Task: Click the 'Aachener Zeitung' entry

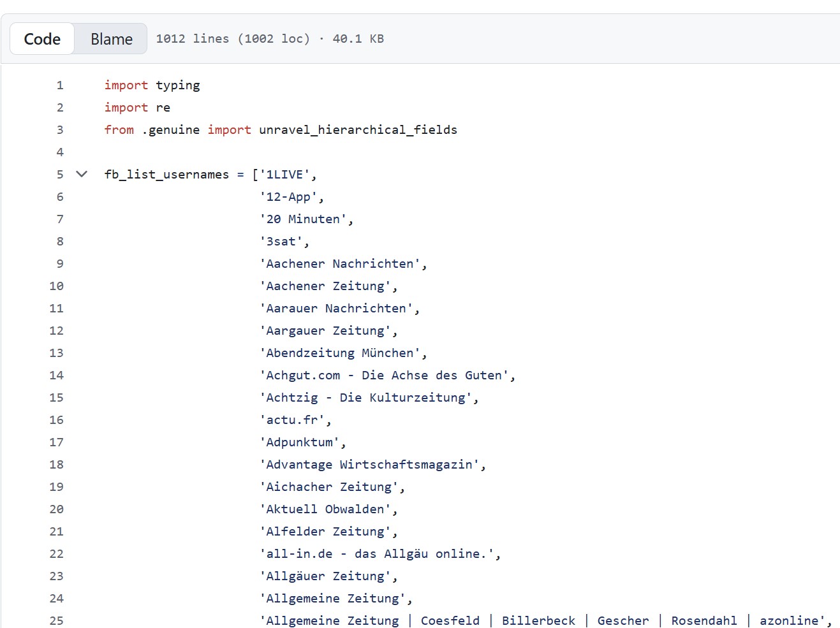Action: (325, 286)
